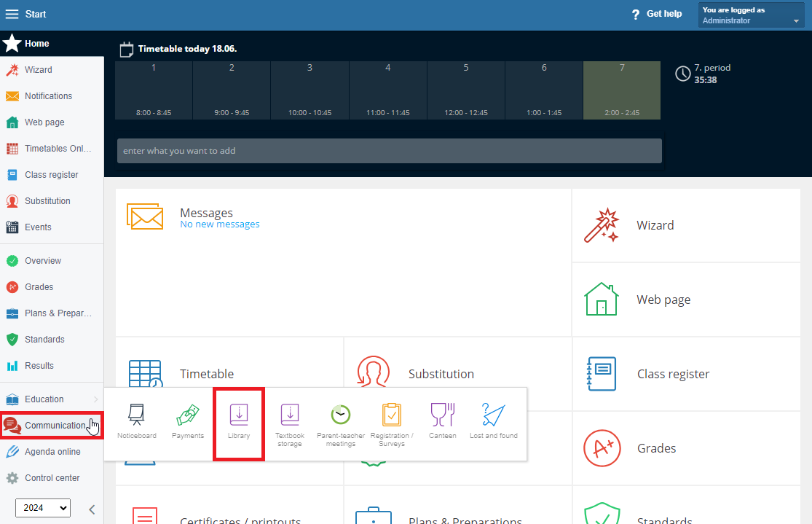Select timetable period 2 at 9:00 - 9:45

pyautogui.click(x=232, y=90)
